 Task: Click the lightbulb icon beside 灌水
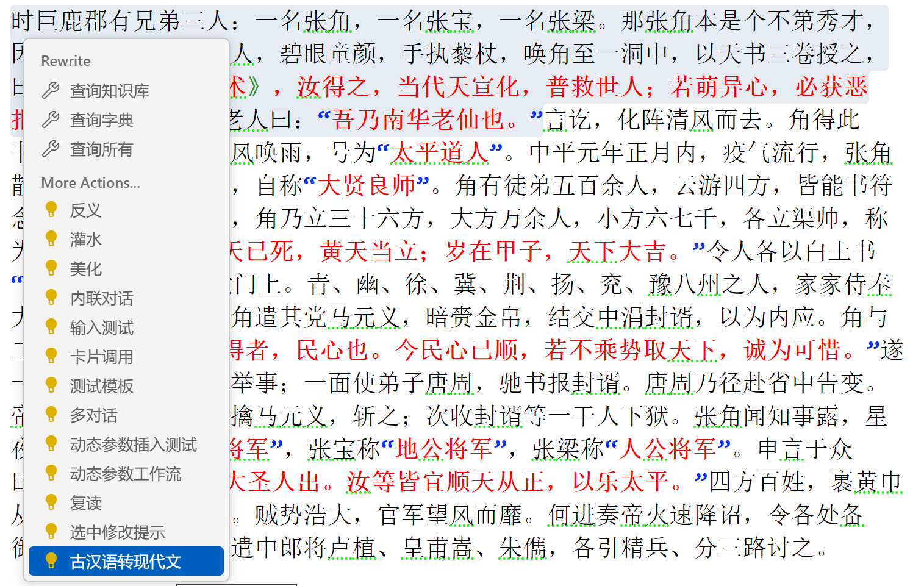[x=51, y=239]
